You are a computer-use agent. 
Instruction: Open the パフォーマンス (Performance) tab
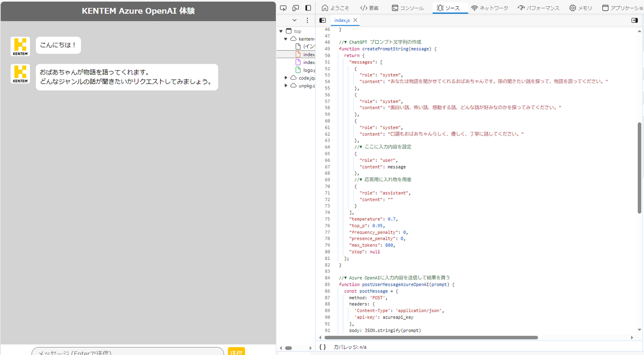pos(538,8)
